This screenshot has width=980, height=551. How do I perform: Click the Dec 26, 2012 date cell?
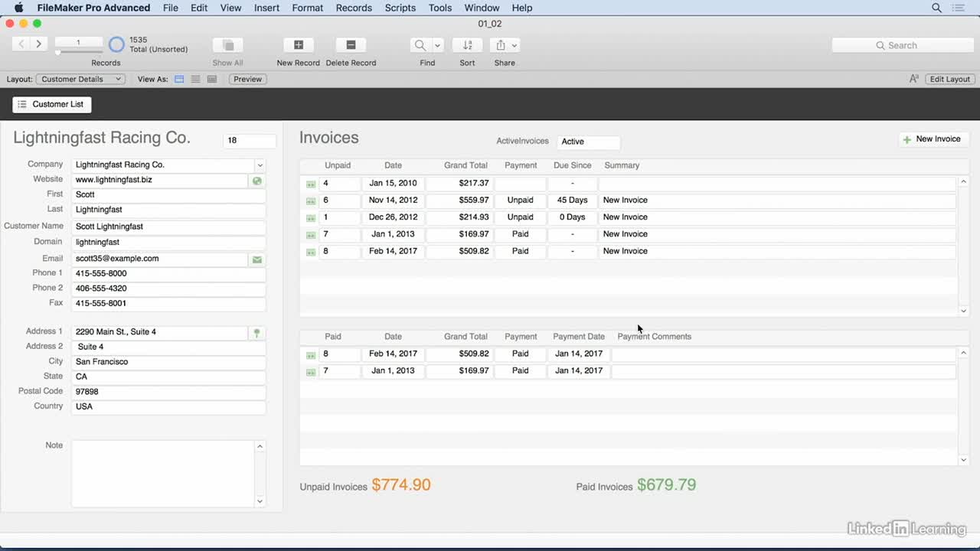pyautogui.click(x=393, y=217)
